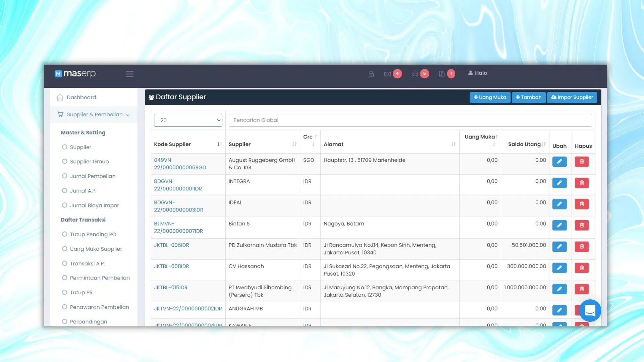
Task: Edit ANUGRAH MB supplier row
Action: pos(559,310)
